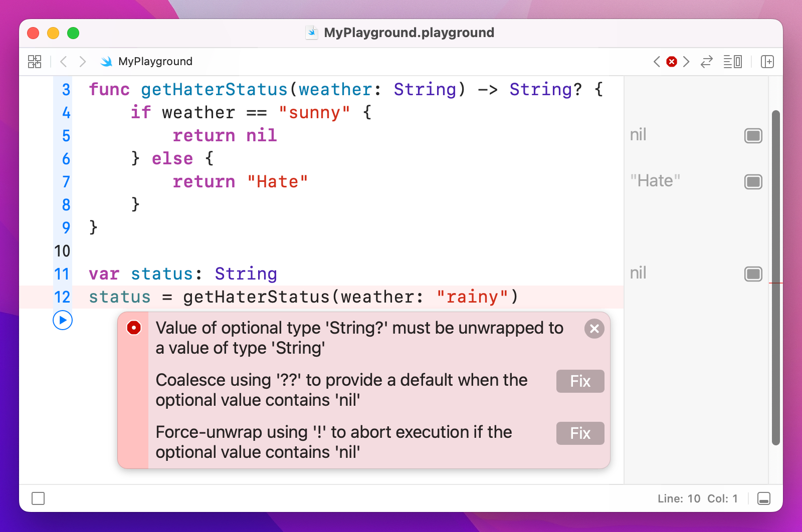Click the red stop icon in the error banner

coord(133,329)
